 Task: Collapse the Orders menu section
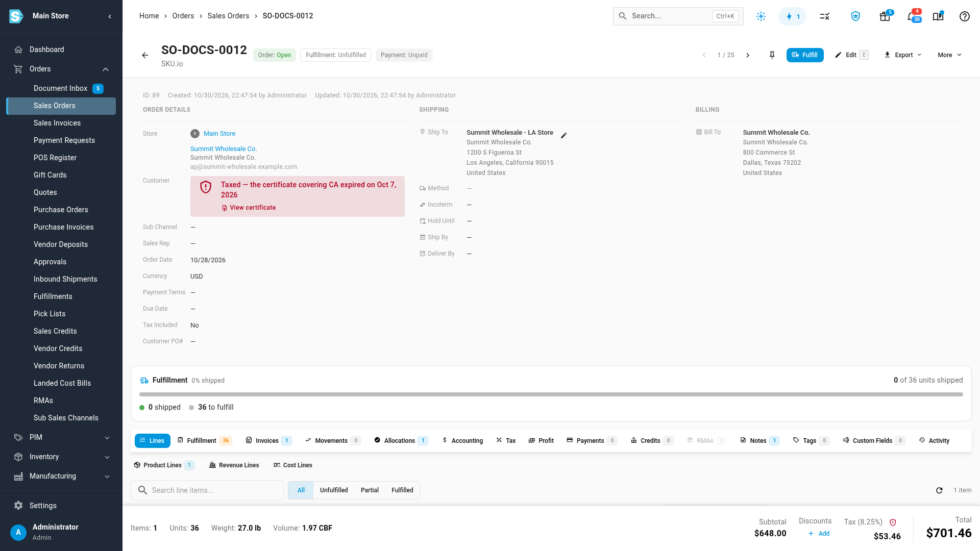click(x=106, y=69)
